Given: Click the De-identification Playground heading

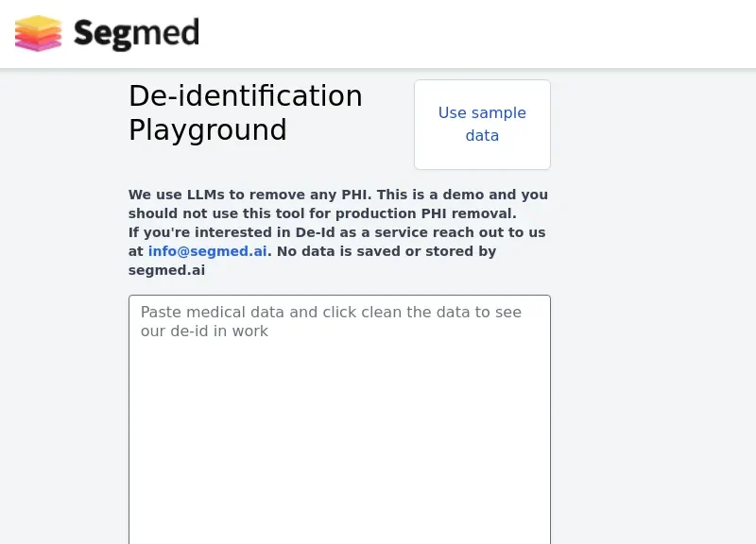Looking at the screenshot, I should tap(246, 112).
